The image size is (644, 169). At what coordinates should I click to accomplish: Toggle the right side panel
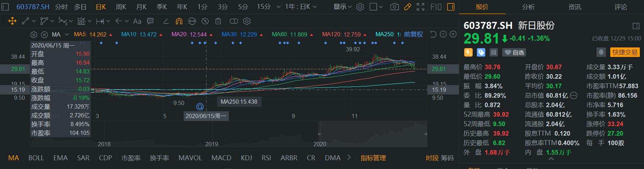pyautogui.click(x=451, y=7)
